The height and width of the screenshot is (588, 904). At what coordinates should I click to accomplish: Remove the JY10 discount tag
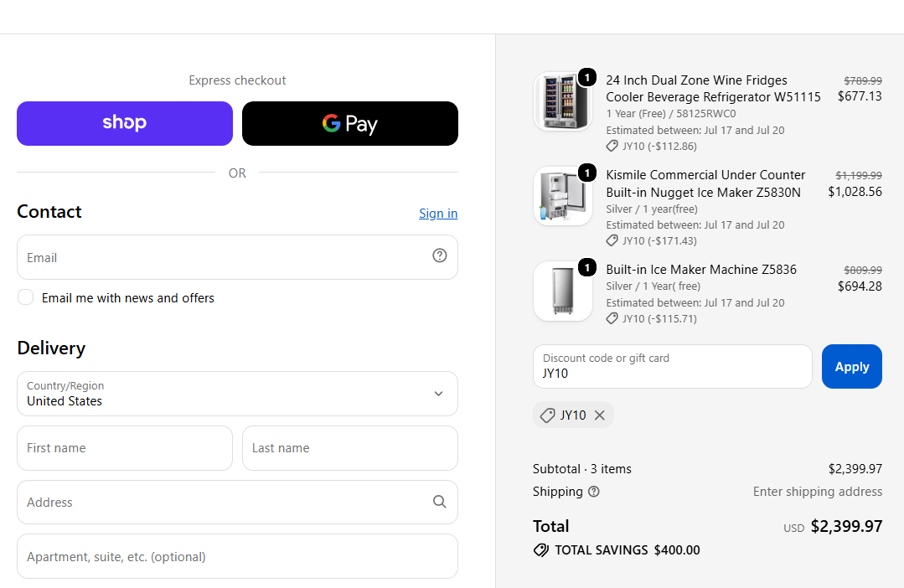pyautogui.click(x=600, y=415)
